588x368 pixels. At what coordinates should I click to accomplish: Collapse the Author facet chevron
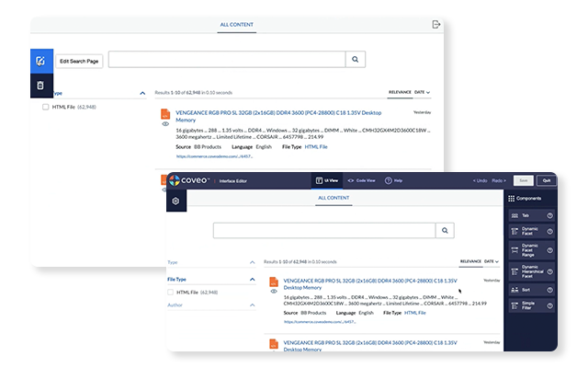[252, 305]
